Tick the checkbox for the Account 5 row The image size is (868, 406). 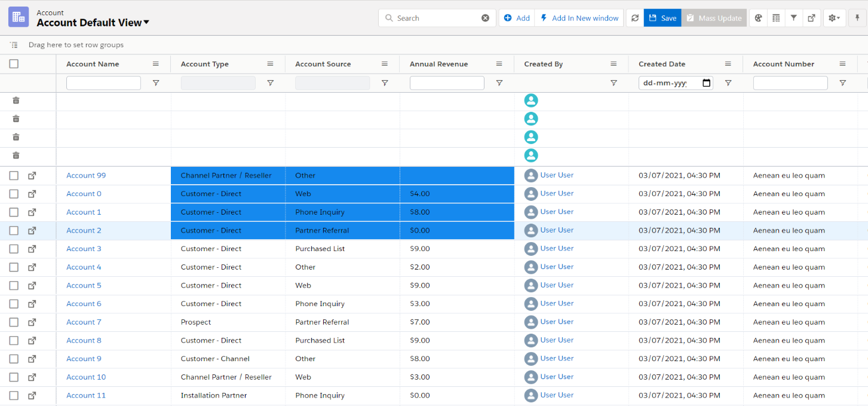pos(14,285)
